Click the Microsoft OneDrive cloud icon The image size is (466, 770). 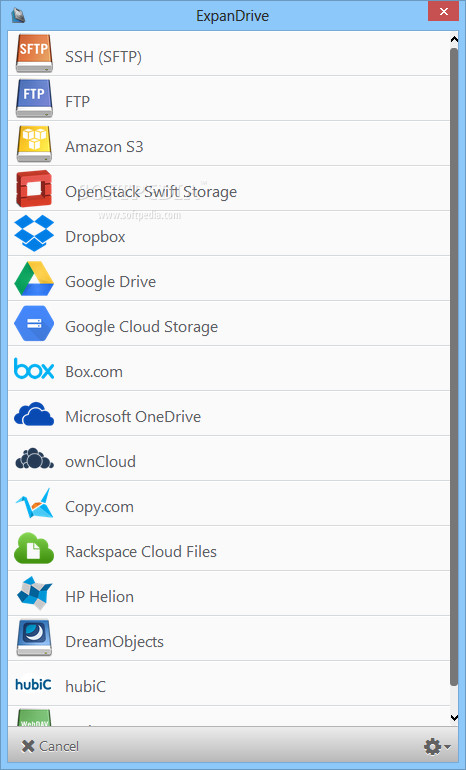point(34,414)
